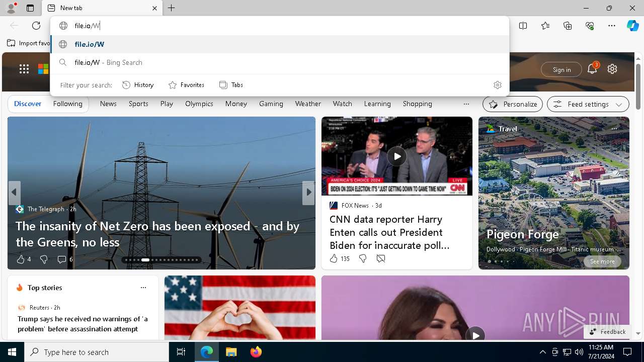Toggle split screen icon
644x362 pixels.
(x=523, y=26)
